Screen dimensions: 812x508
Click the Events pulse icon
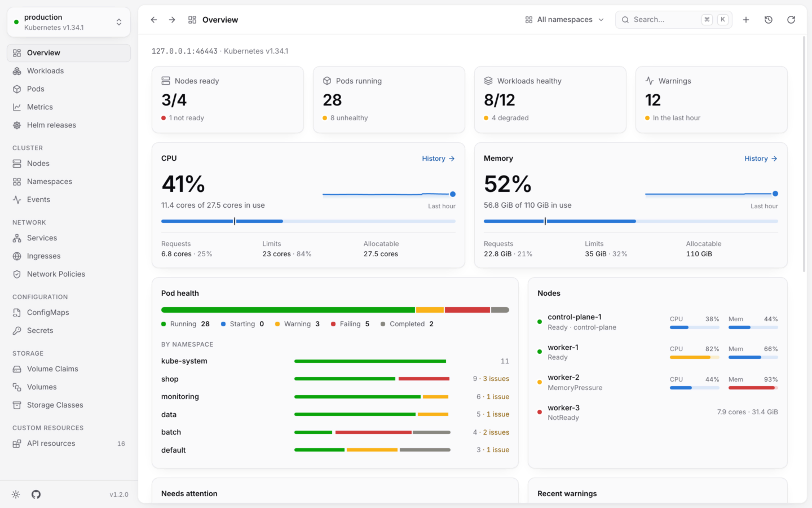pyautogui.click(x=17, y=200)
